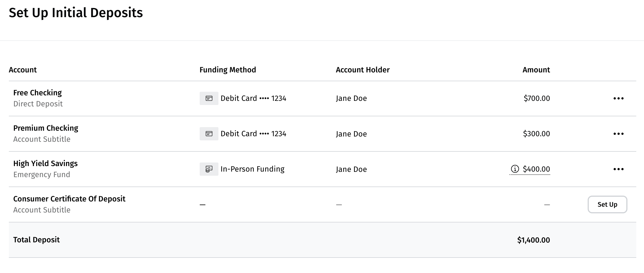Click the $400.00 underlined amount
This screenshot has width=644, height=273.
tap(536, 169)
